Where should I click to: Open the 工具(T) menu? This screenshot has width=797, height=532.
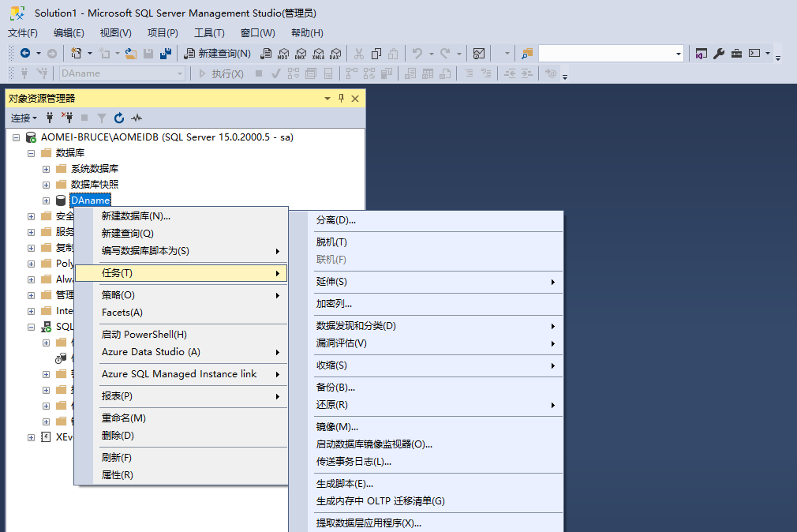[209, 33]
